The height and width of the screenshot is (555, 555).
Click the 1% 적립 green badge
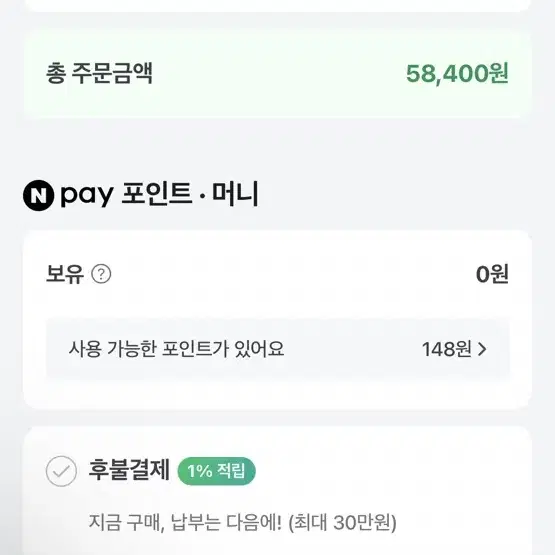pos(216,471)
